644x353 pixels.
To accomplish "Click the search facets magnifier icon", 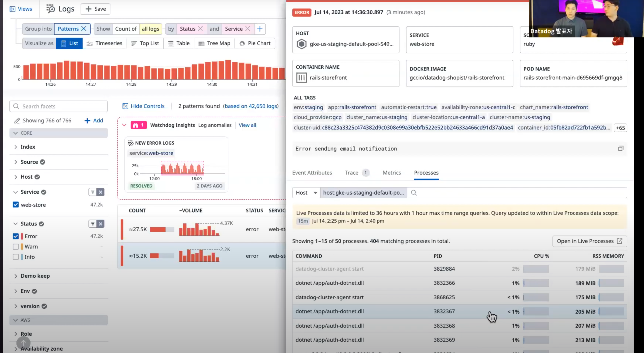I will 16,106.
